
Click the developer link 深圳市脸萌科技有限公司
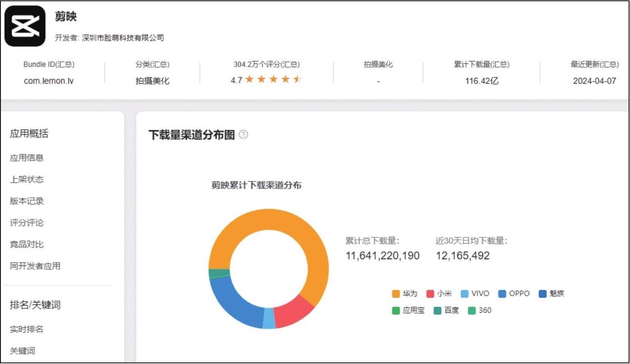[123, 38]
